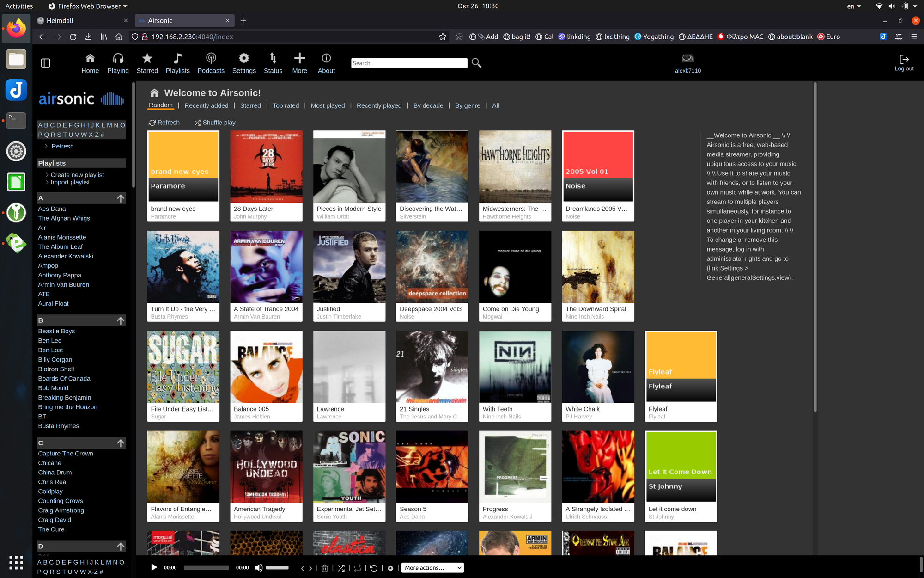Click the Log out icon
Image resolution: width=924 pixels, height=578 pixels.
click(x=904, y=59)
